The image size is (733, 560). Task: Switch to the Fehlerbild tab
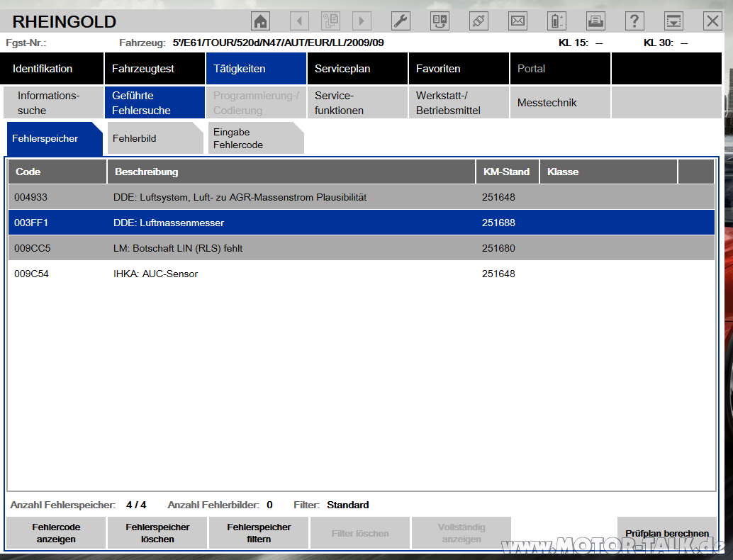coord(155,138)
